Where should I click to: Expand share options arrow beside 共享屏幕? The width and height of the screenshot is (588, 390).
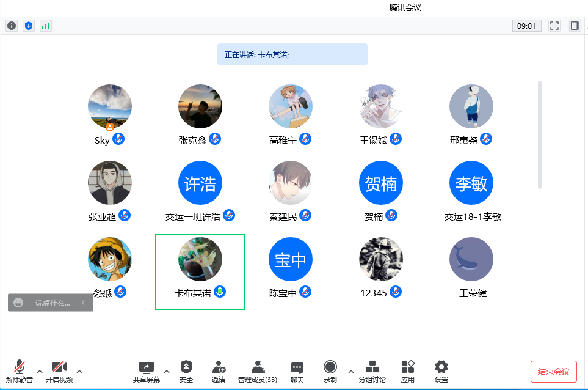coord(167,371)
